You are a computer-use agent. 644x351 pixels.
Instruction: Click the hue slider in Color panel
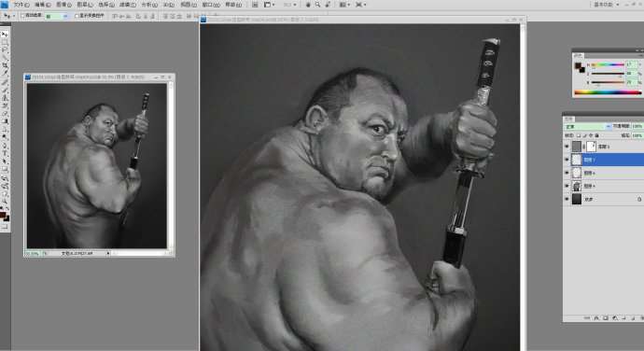608,64
